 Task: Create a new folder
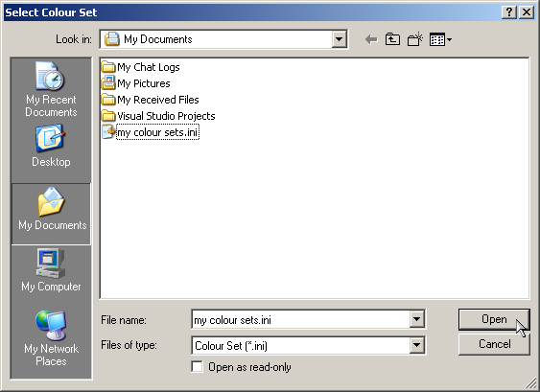pyautogui.click(x=415, y=39)
